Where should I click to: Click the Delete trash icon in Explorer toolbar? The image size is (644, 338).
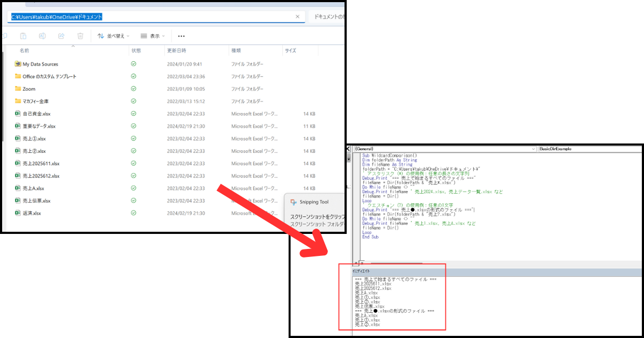pyautogui.click(x=80, y=36)
